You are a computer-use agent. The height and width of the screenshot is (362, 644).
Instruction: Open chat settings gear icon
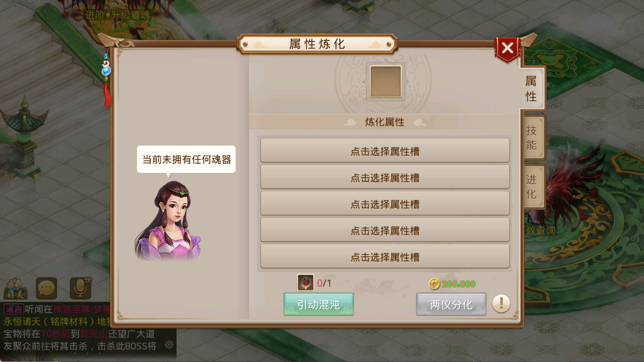[169, 345]
